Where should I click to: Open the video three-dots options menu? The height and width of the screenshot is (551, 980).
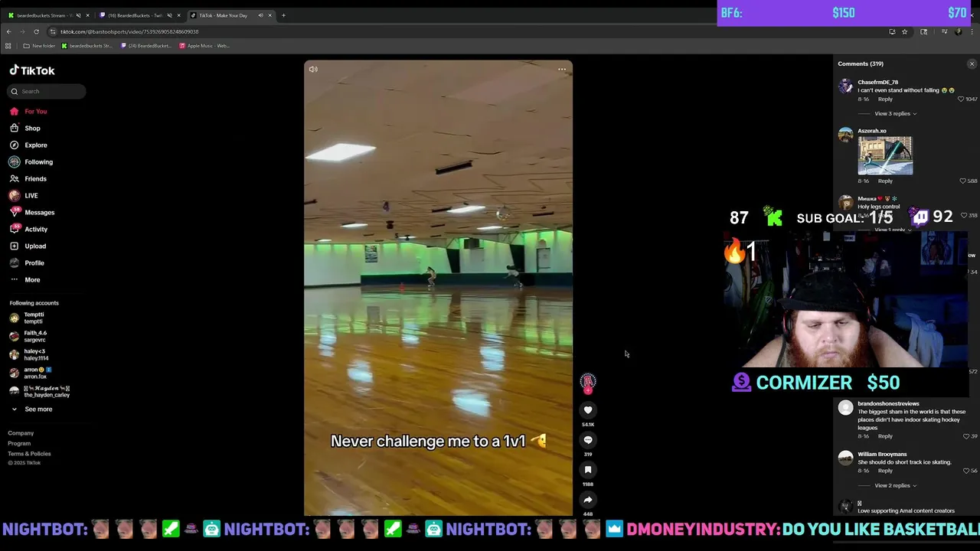pos(562,69)
